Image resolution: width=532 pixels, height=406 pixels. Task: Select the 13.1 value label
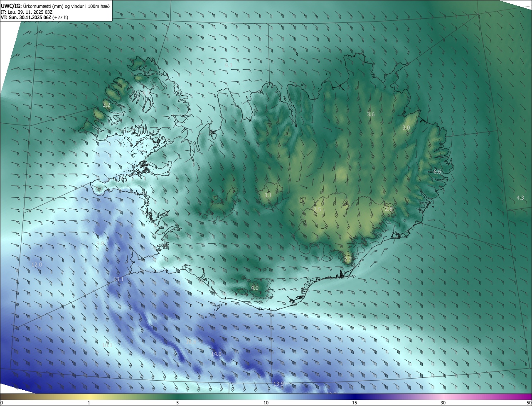[118, 279]
